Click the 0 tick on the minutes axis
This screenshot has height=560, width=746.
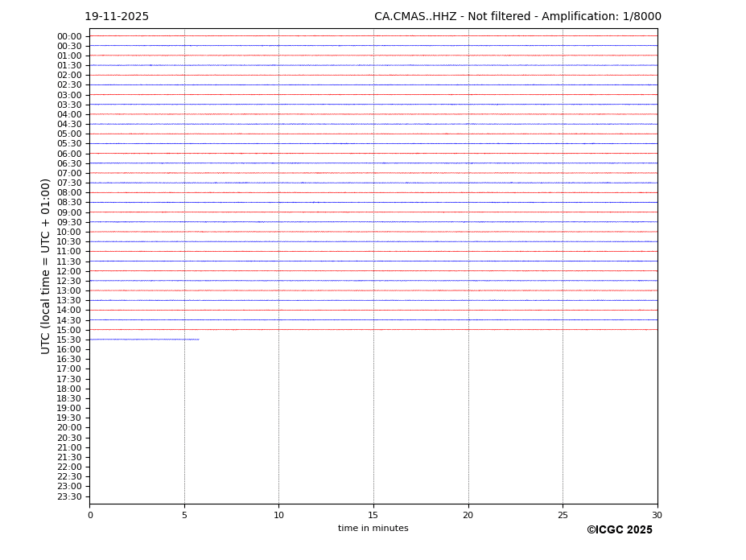90,515
